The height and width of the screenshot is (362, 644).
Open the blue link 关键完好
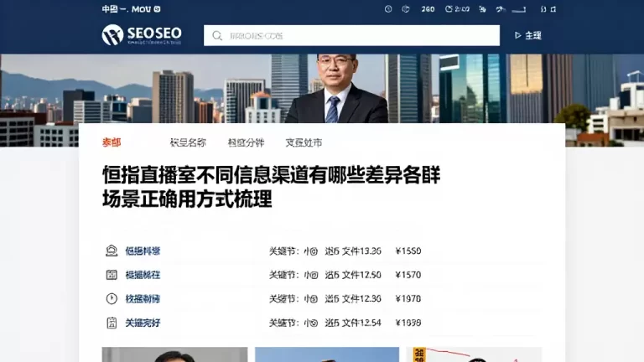(x=143, y=323)
